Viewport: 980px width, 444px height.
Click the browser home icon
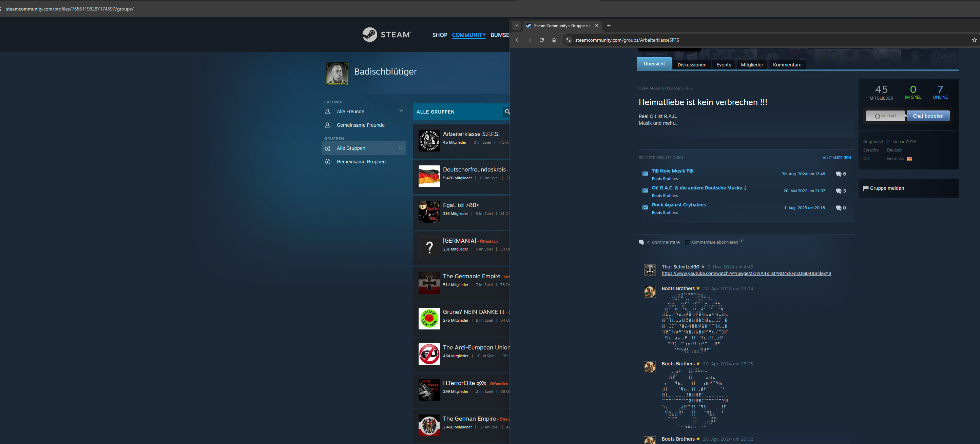[554, 40]
